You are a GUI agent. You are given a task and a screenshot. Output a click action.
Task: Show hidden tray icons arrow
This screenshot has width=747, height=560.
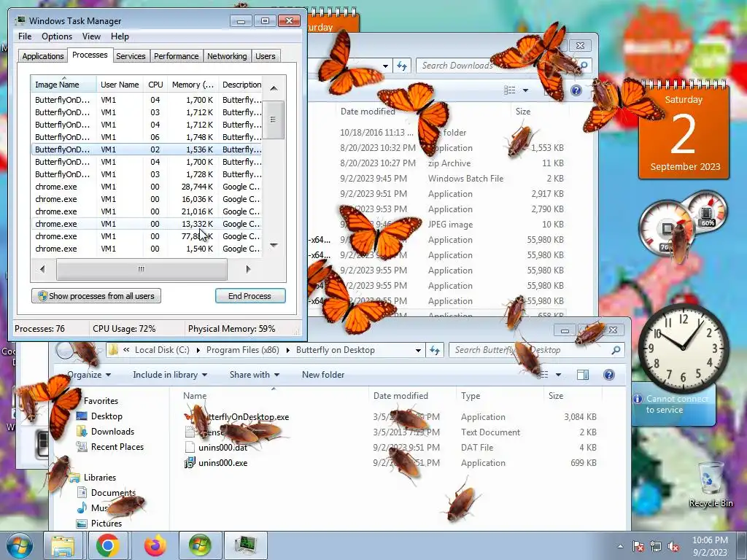(620, 547)
